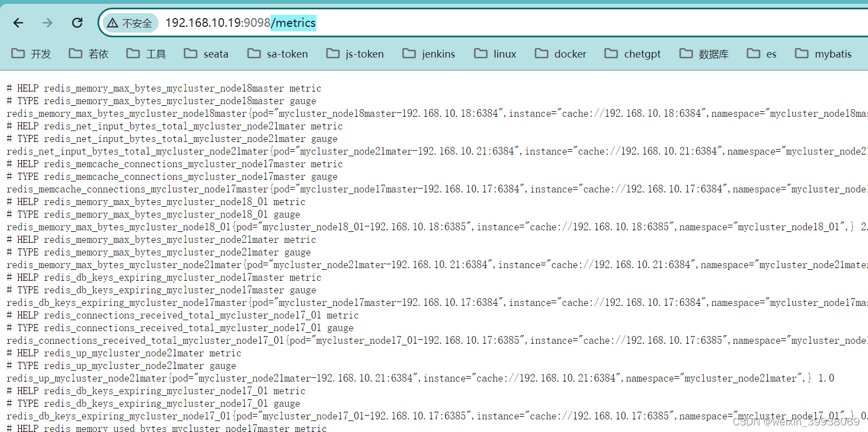Click the redis_memcache_connections_mycluster_node17master{pod=...} sample line

[x=437, y=189]
